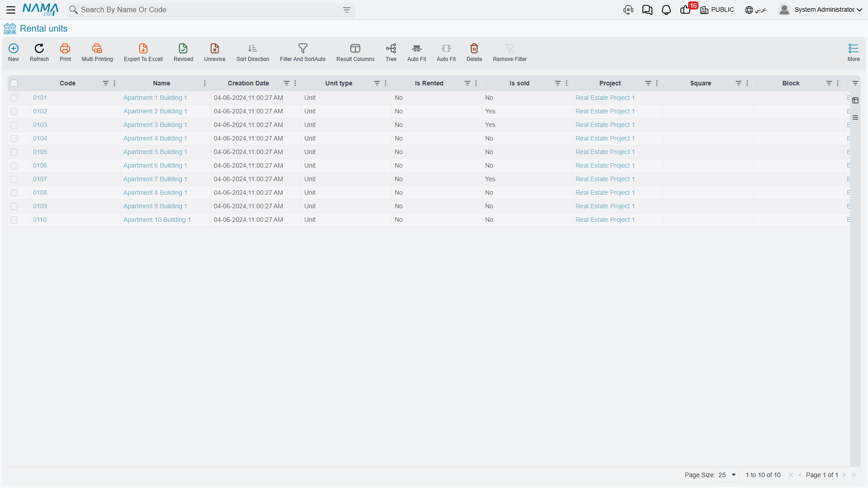Open the Project column filter
Viewport: 868px width, 488px height.
coord(648,83)
